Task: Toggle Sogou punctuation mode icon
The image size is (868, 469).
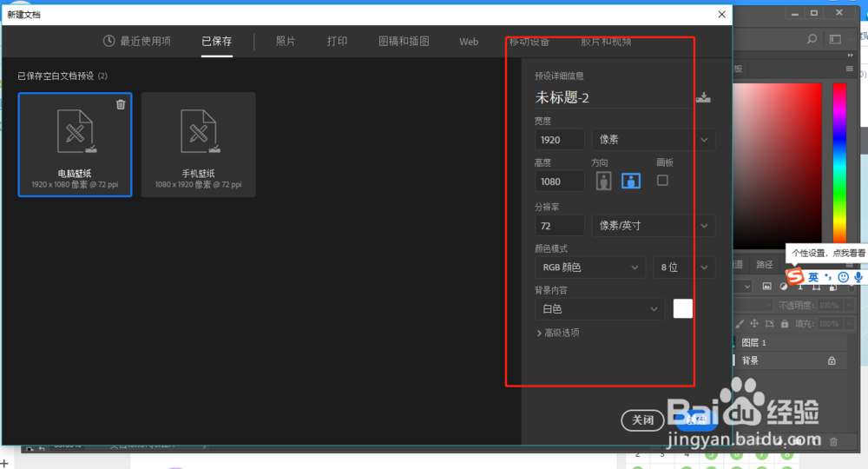Action: pyautogui.click(x=828, y=277)
